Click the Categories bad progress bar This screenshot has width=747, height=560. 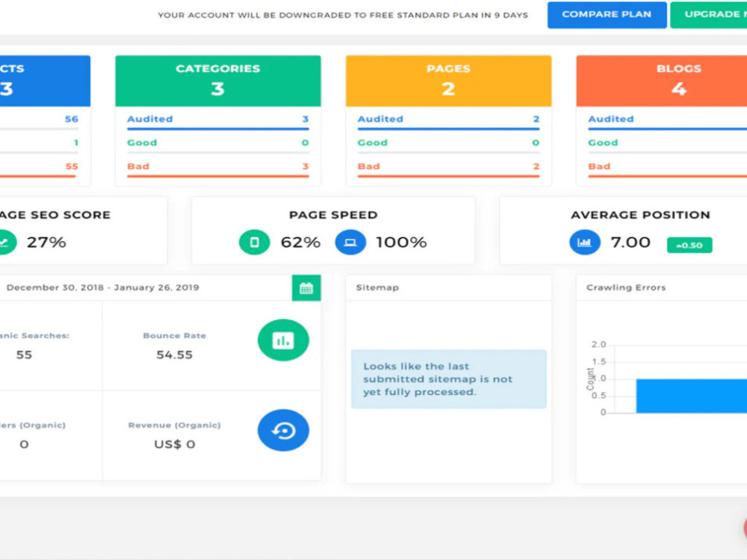click(217, 176)
